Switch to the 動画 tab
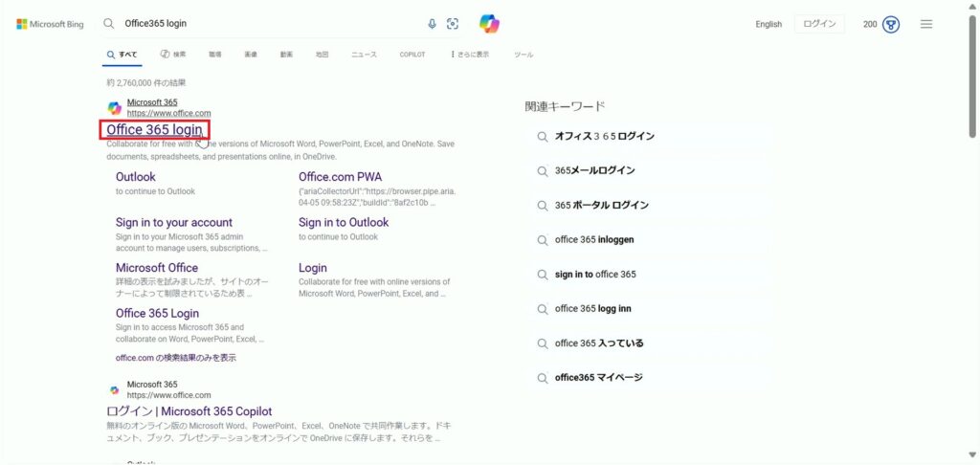980x465 pixels. (286, 55)
